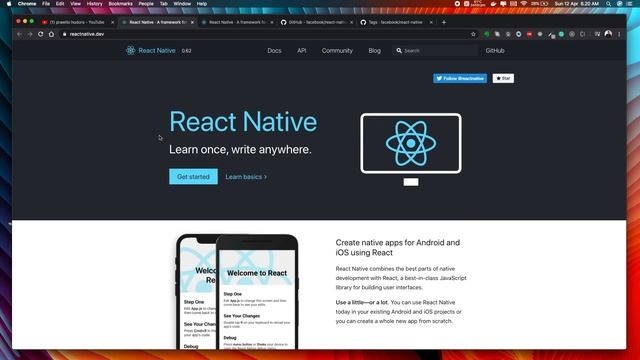640x360 pixels.
Task: Click the Welcome to React phone mockup
Action: click(x=257, y=292)
